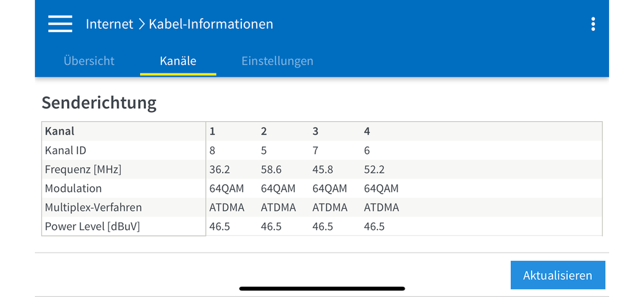
Task: Click the breadcrumb chevron separator
Action: pyautogui.click(x=141, y=24)
